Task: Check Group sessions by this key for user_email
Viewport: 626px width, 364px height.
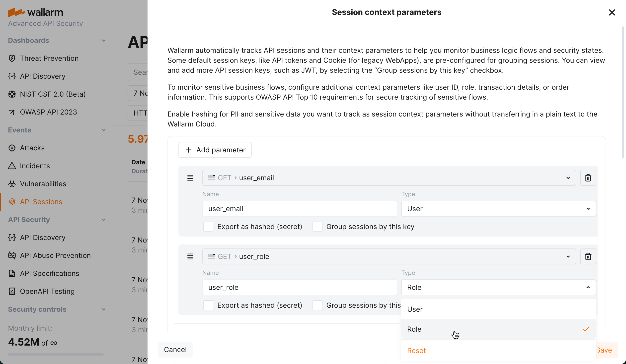Action: coord(317,227)
